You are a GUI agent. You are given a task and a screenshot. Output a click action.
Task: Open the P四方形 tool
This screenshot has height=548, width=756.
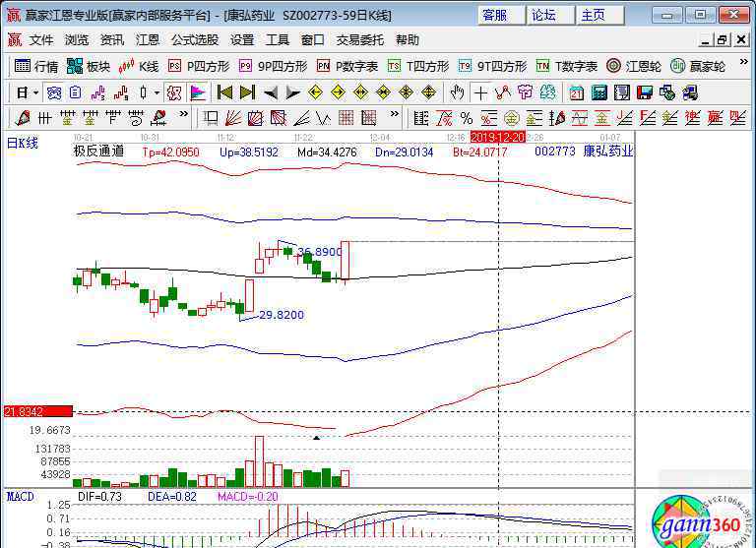click(199, 66)
